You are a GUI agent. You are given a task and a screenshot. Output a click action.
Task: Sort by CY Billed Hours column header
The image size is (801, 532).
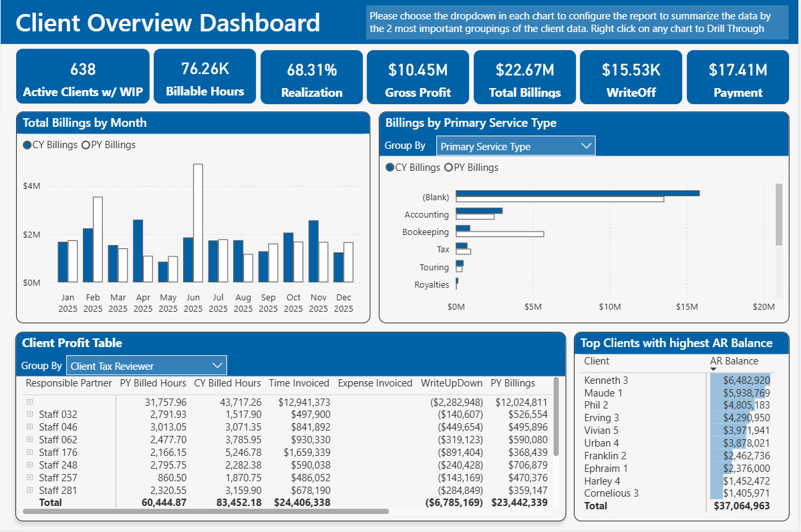[x=227, y=383]
